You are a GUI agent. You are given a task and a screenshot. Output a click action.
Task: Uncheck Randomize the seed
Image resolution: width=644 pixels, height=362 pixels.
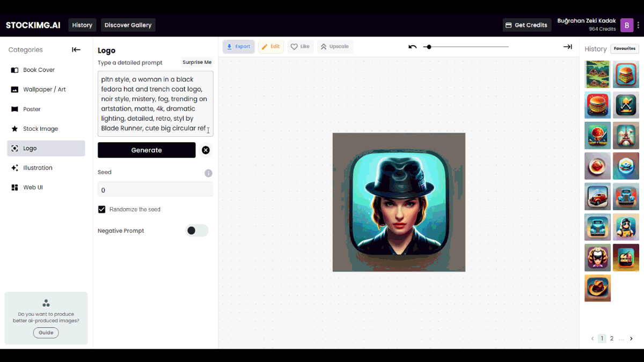pos(101,209)
